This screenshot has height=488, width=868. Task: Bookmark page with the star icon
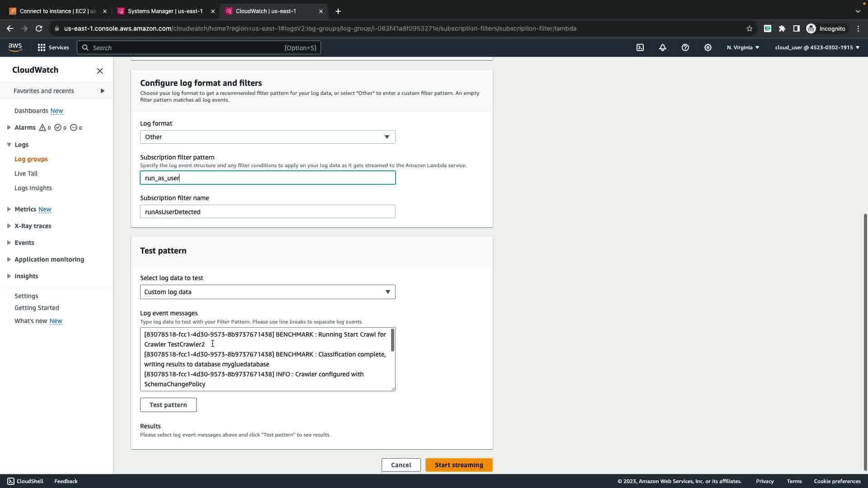750,28
